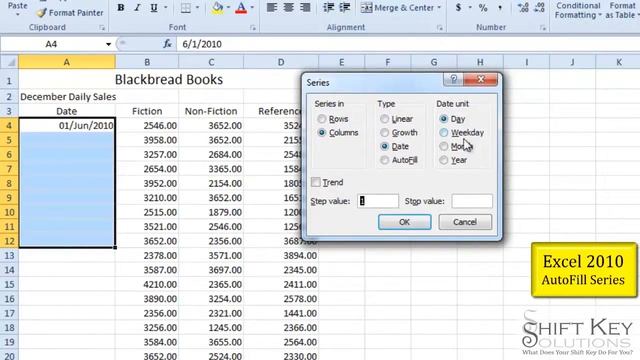The height and width of the screenshot is (360, 640).
Task: Open Name Box dropdown arrow
Action: pos(108,44)
